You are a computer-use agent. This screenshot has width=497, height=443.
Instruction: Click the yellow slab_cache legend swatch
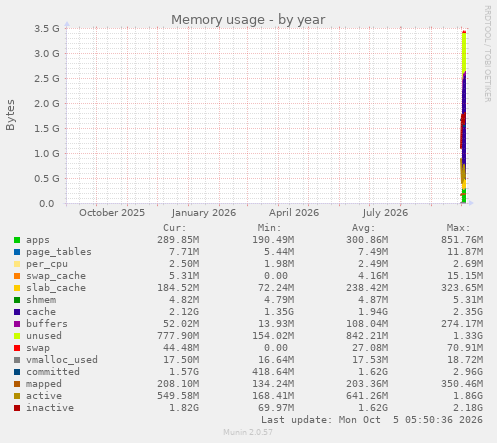click(17, 288)
